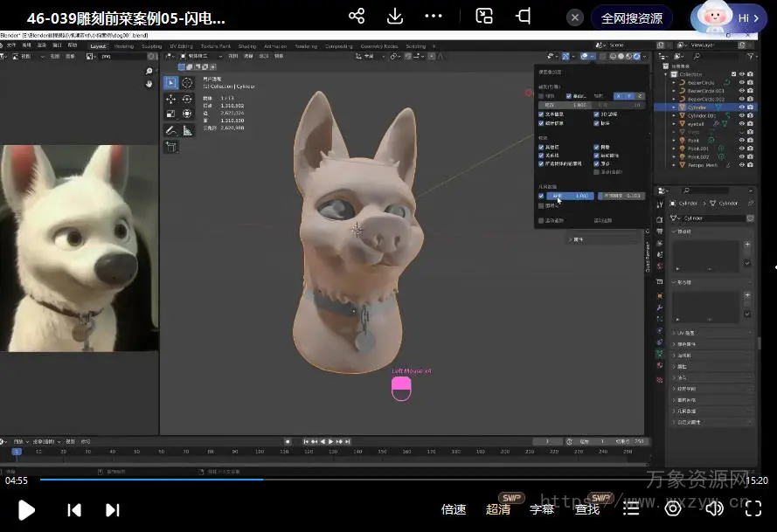Select the Annotate pencil tool
777x532 pixels.
[x=170, y=130]
